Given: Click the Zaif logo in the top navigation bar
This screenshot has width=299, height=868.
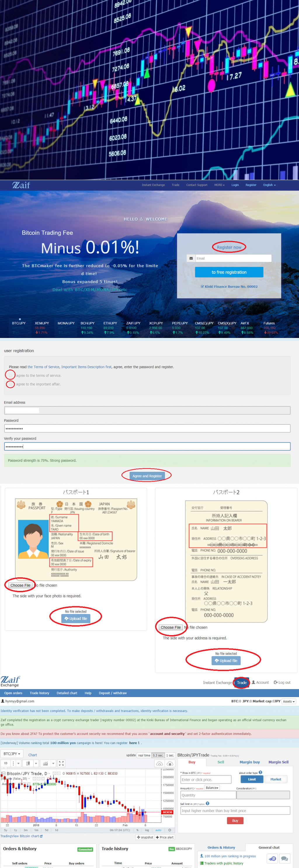Looking at the screenshot, I should [x=21, y=185].
